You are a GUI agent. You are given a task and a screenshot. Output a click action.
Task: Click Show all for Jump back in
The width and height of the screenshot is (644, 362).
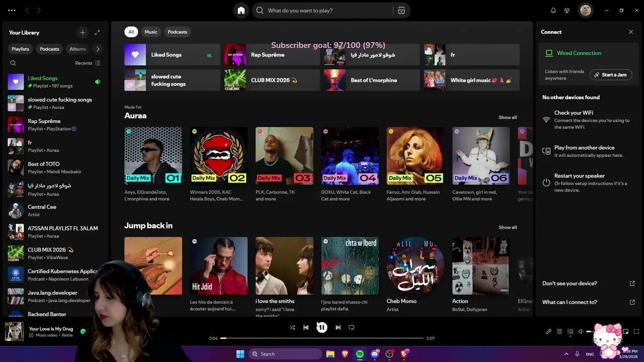coord(508,227)
